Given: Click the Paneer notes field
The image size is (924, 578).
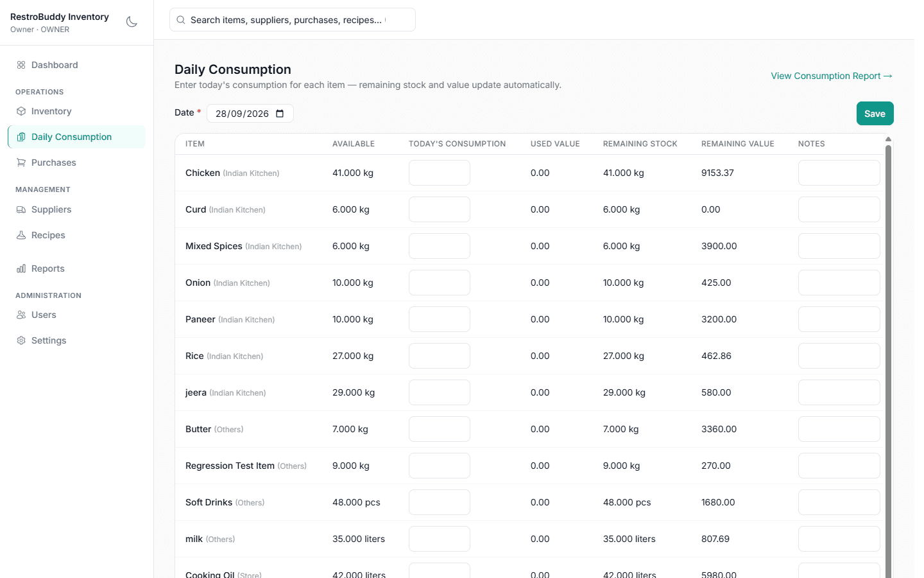Looking at the screenshot, I should [x=839, y=319].
